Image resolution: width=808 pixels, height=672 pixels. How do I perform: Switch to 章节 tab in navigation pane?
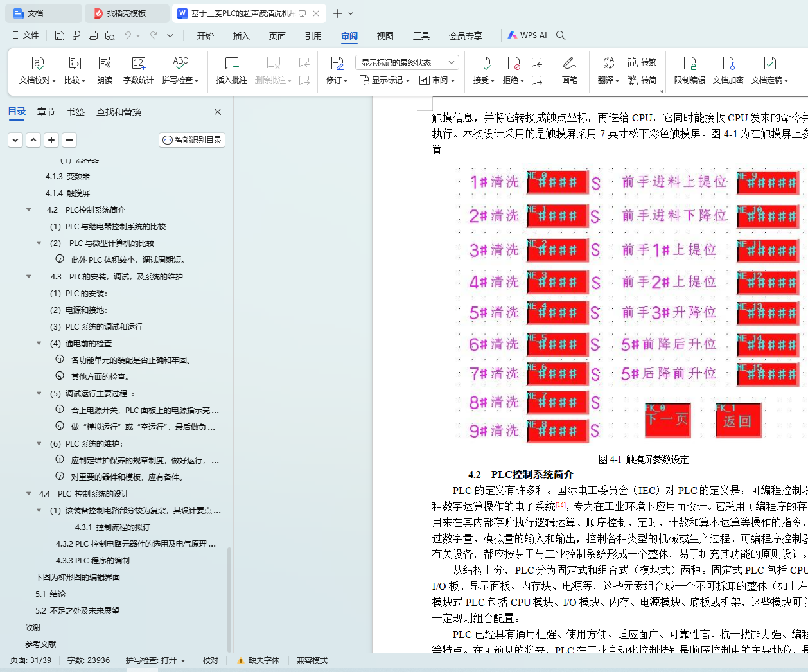tap(46, 112)
